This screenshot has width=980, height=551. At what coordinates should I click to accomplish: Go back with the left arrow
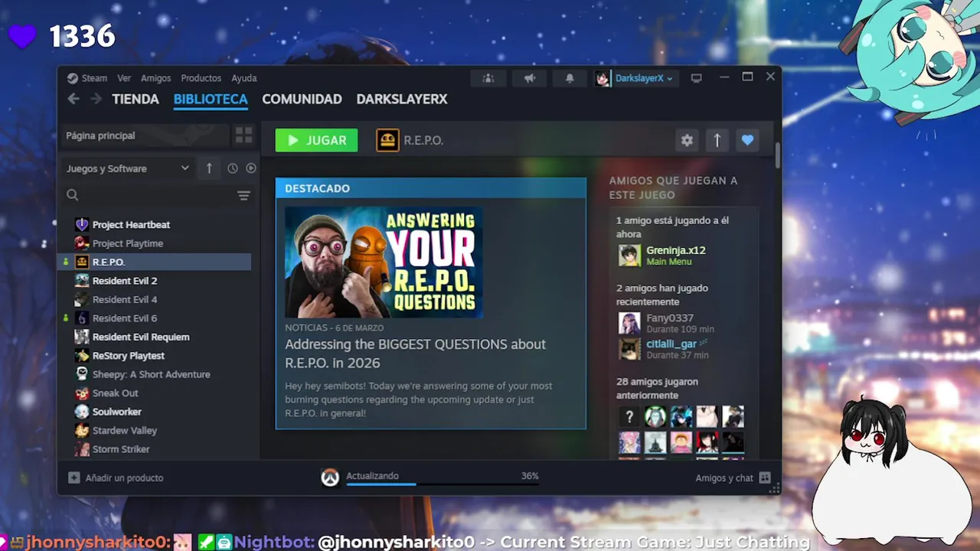(73, 99)
